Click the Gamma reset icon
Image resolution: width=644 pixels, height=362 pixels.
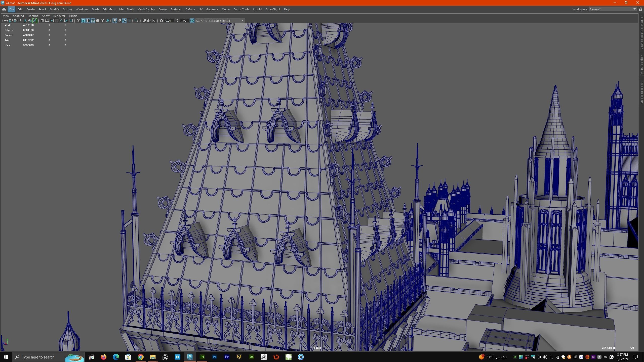pos(177,21)
